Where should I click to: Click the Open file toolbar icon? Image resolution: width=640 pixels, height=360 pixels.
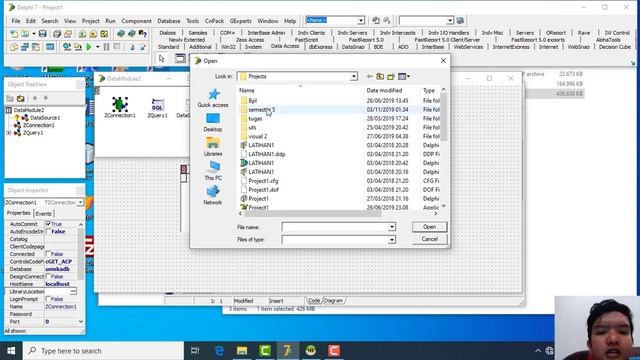coord(25,34)
